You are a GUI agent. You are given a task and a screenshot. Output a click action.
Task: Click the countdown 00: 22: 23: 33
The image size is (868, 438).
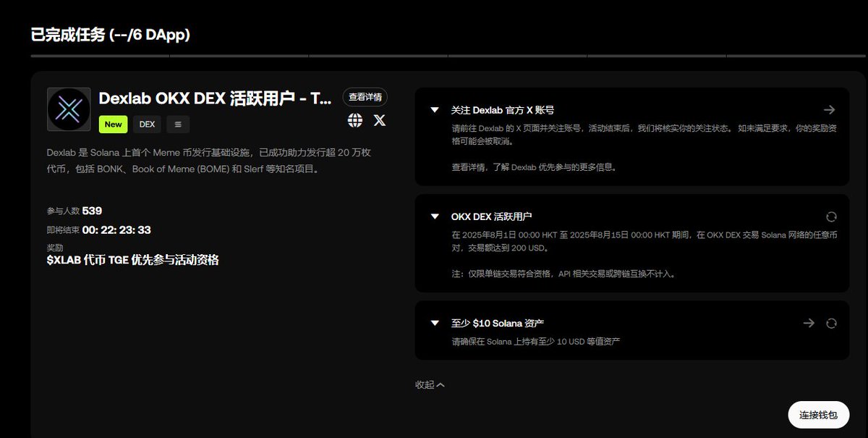click(116, 230)
